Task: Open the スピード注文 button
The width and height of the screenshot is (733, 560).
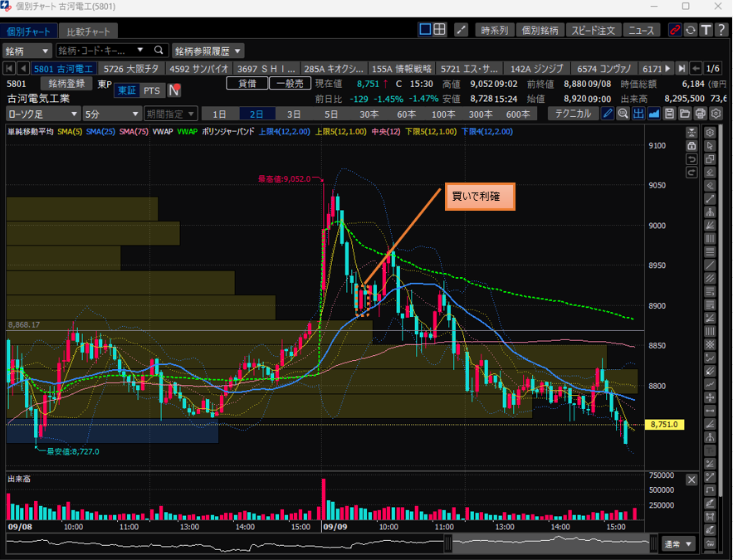Action: 593,30
